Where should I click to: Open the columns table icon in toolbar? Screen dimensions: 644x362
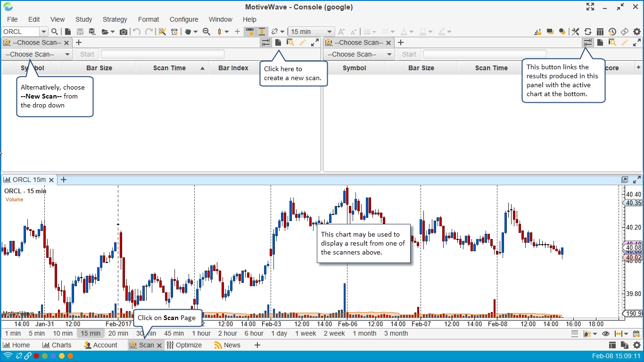(600, 32)
